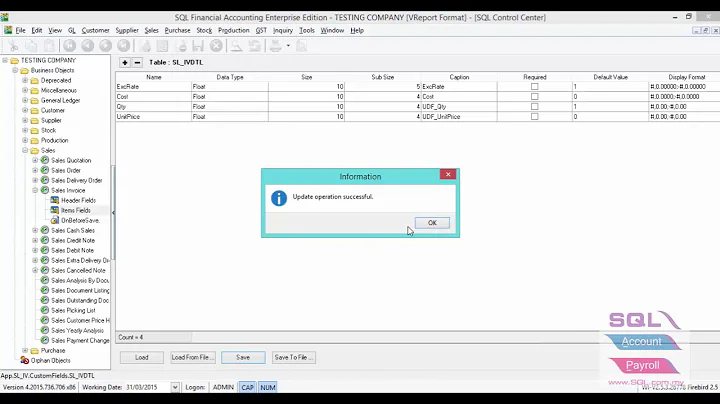The image size is (720, 404).
Task: Click the Load button
Action: tap(142, 357)
